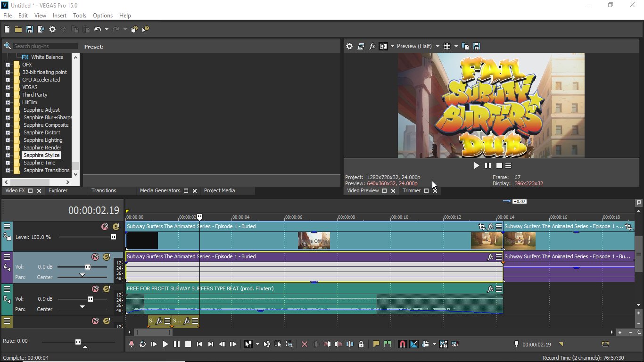
Task: Click the track 4 Vol slider handle
Action: click(88, 267)
